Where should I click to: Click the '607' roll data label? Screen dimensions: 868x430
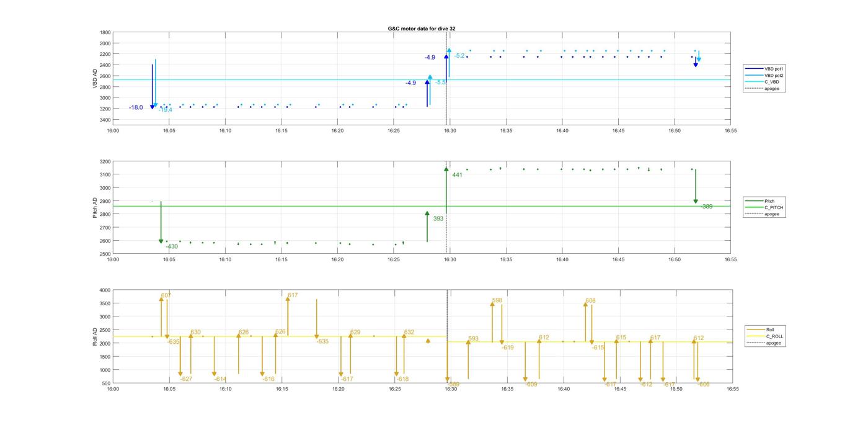pyautogui.click(x=166, y=295)
